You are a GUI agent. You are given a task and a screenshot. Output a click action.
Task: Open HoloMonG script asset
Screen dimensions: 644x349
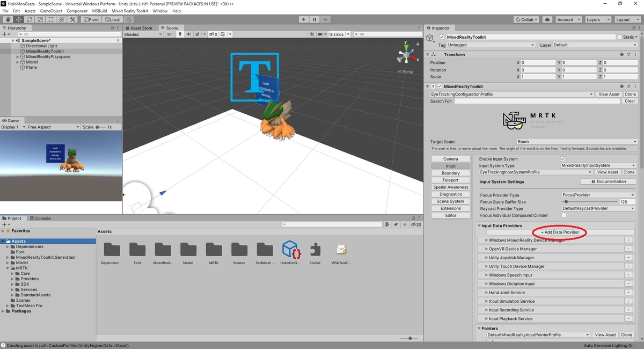pyautogui.click(x=290, y=253)
